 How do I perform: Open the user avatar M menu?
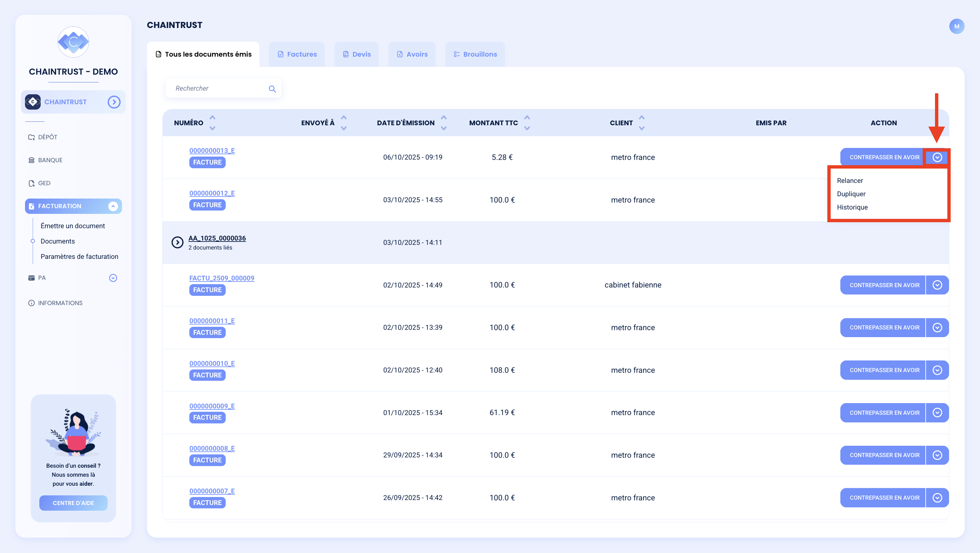pos(956,26)
